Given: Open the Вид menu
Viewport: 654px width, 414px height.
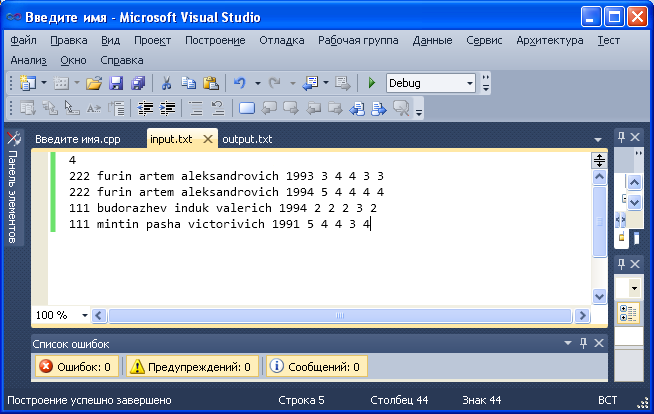Looking at the screenshot, I should tap(111, 40).
